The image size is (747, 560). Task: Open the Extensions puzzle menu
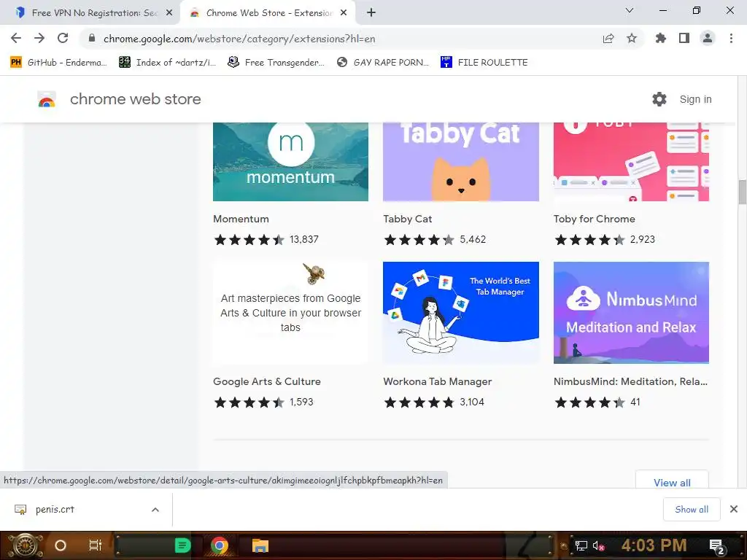click(x=661, y=38)
